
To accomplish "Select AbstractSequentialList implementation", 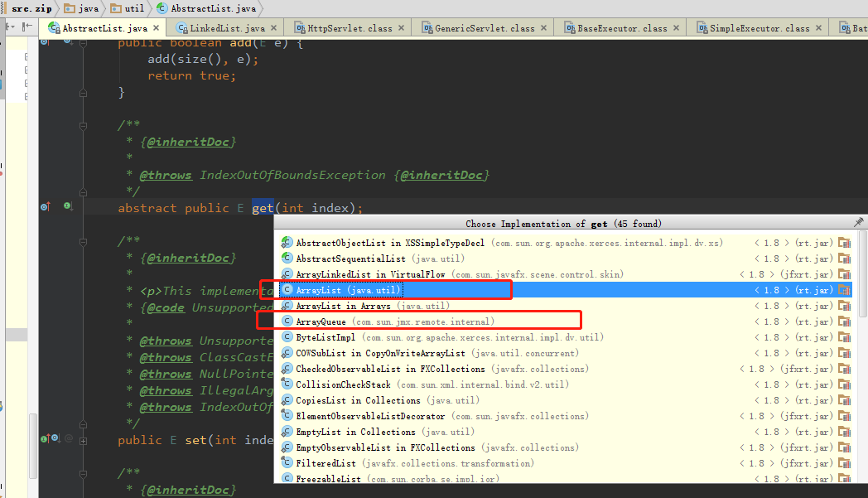I will click(565, 259).
